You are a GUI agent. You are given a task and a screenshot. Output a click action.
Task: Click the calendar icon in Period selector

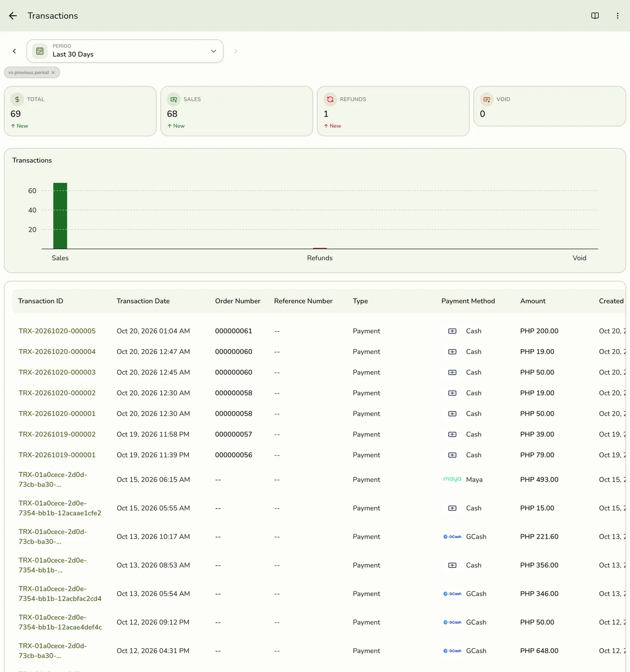40,51
